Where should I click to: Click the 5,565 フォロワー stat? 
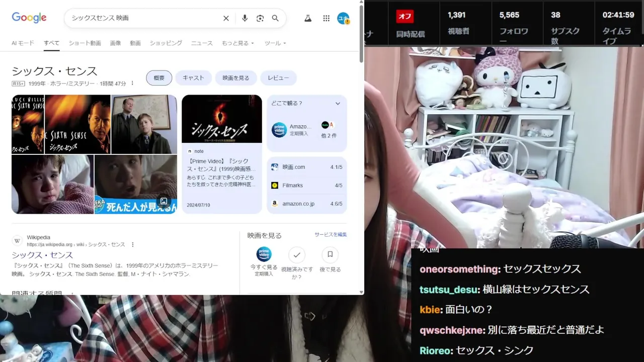pyautogui.click(x=514, y=27)
